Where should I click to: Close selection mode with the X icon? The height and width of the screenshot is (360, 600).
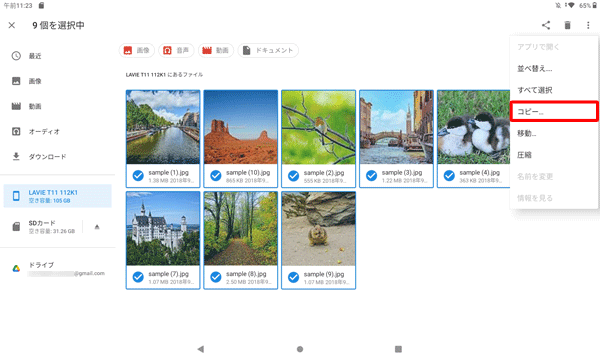coord(12,25)
